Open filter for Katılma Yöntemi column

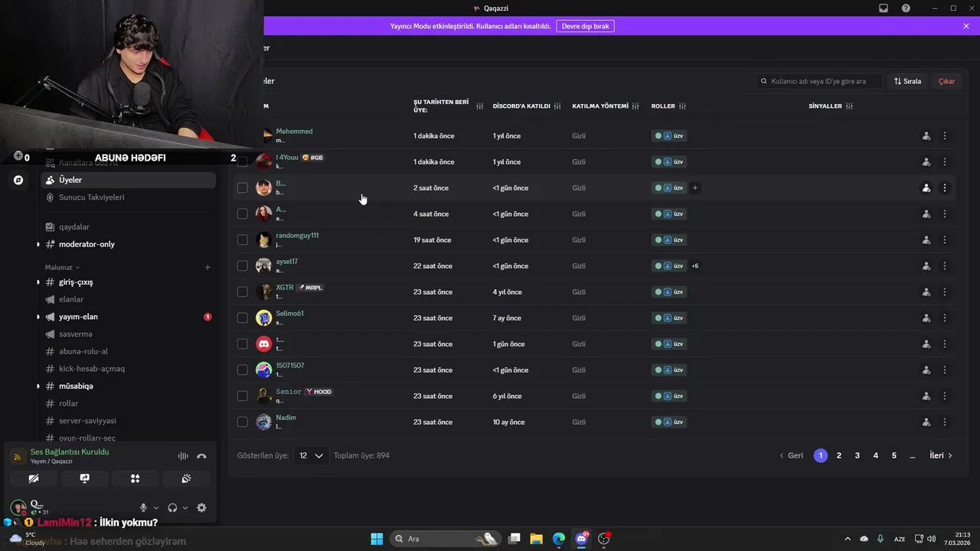635,106
